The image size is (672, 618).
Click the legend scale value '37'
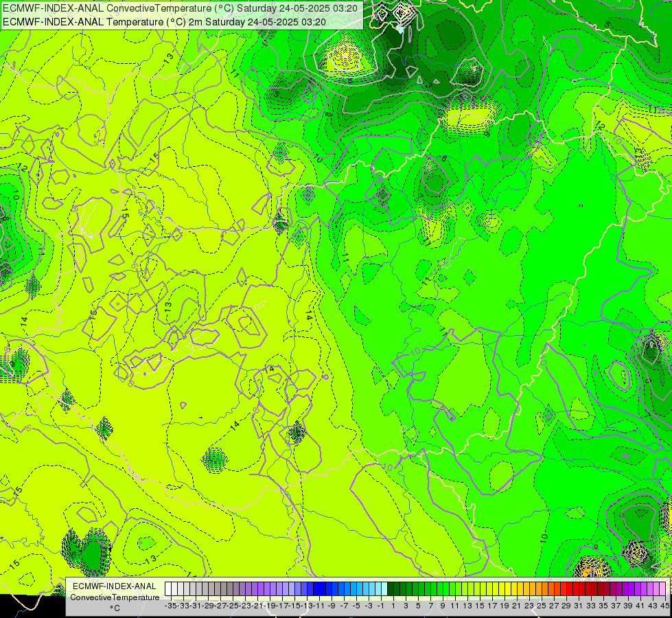pyautogui.click(x=616, y=606)
